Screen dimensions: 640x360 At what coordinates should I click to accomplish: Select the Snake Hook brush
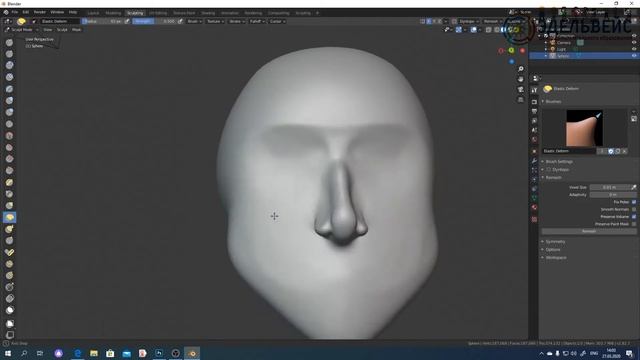[9, 229]
